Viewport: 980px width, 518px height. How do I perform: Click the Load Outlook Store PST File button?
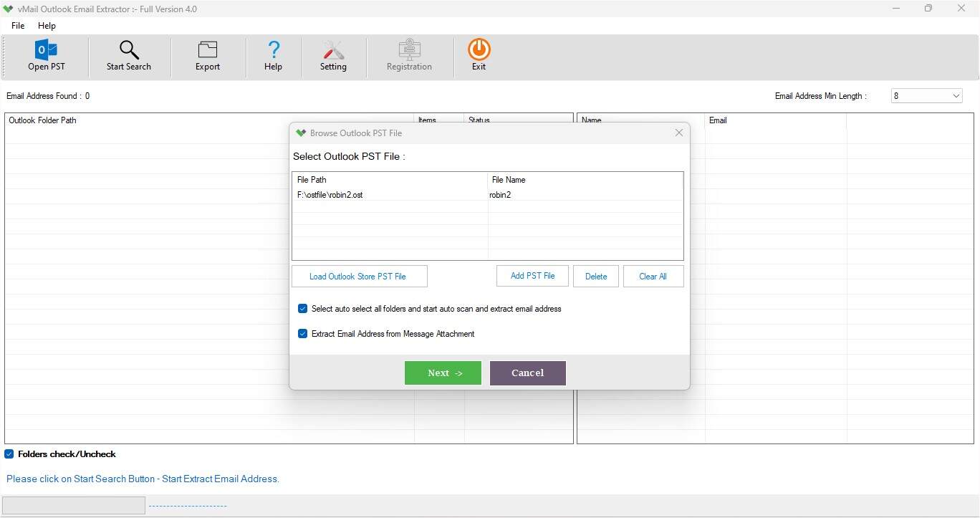click(x=360, y=277)
